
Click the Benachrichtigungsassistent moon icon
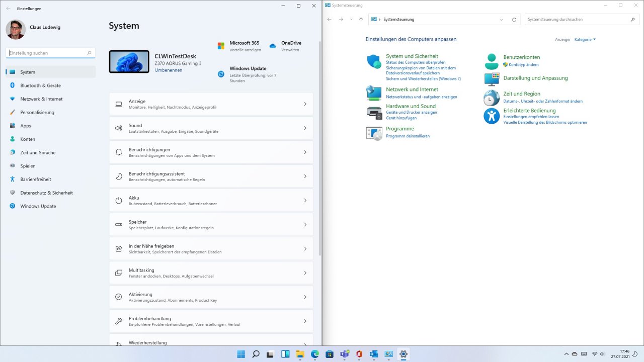119,176
